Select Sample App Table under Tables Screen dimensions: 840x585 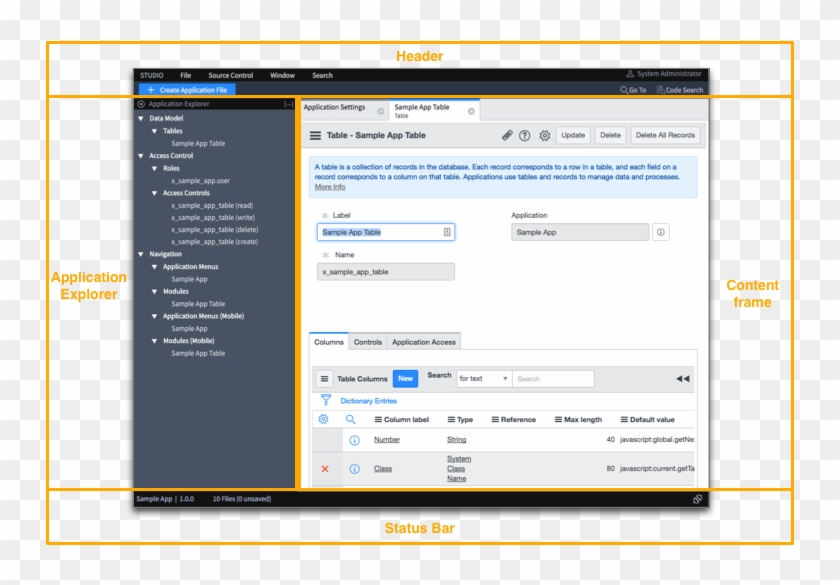pyautogui.click(x=198, y=144)
